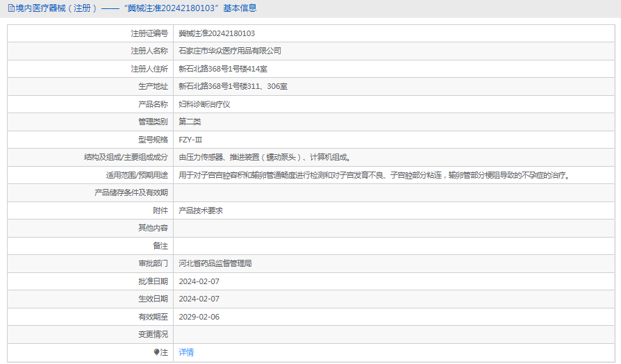Click the 生效日期 value 2024-02-07
This screenshot has height=364, width=621.
(x=199, y=299)
